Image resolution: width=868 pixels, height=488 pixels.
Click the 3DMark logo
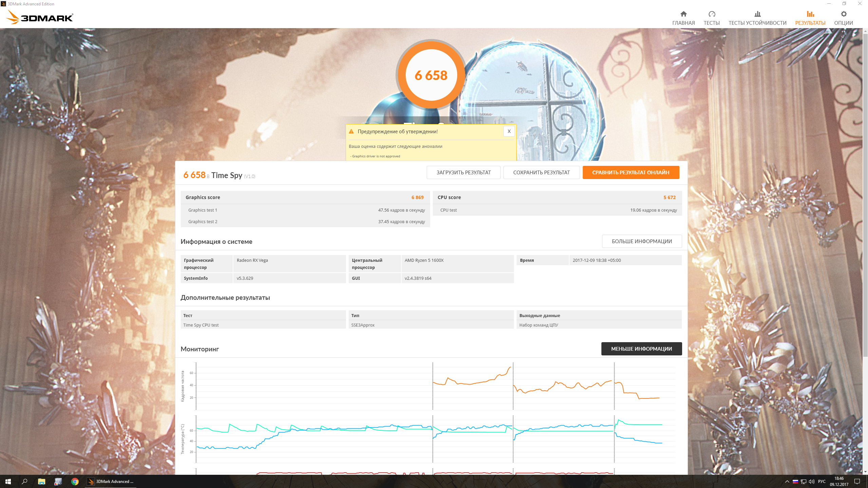click(40, 17)
